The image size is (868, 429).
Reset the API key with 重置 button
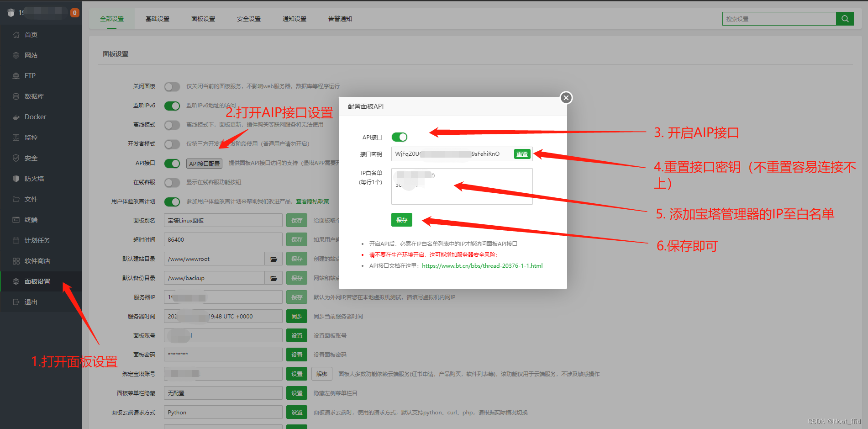522,154
